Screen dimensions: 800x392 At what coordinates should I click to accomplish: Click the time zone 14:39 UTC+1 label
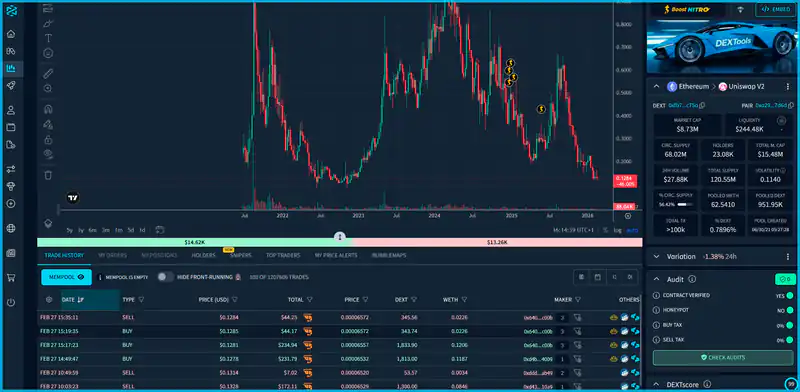point(573,230)
